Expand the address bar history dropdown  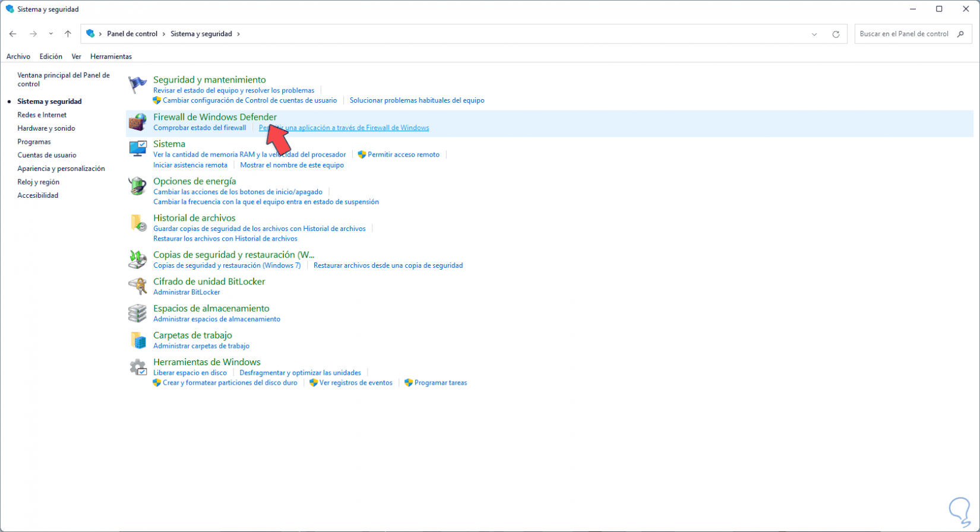814,34
